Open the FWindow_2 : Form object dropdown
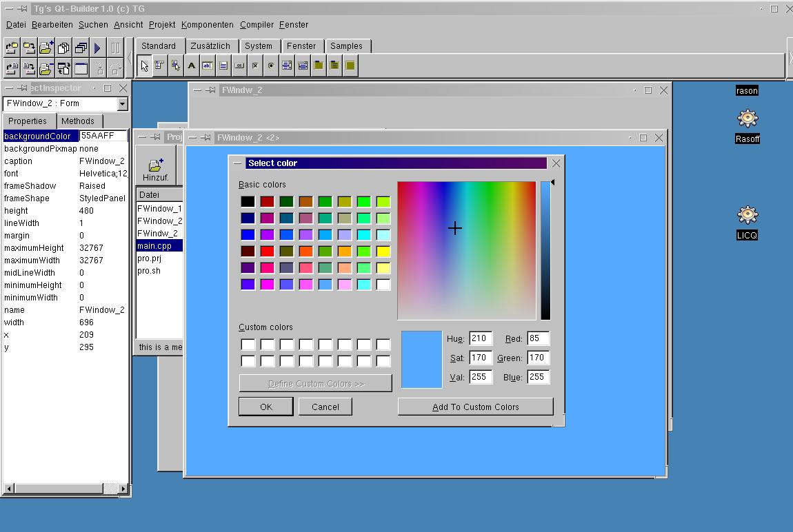This screenshot has height=532, width=793. (x=122, y=104)
